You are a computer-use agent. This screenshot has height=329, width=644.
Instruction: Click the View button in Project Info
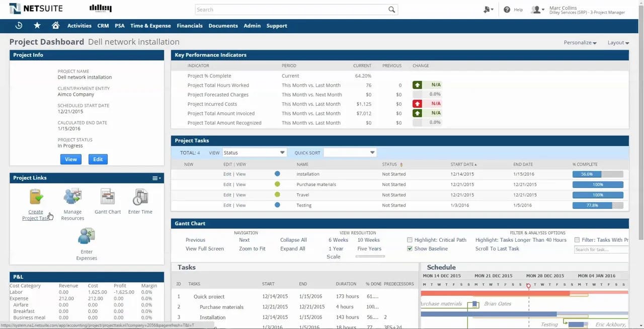(x=70, y=159)
